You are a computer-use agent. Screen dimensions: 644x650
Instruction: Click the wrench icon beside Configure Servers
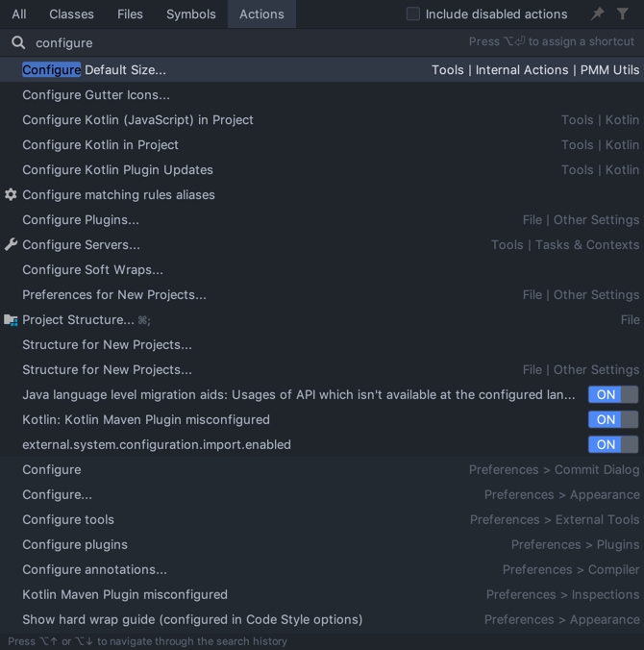point(11,244)
